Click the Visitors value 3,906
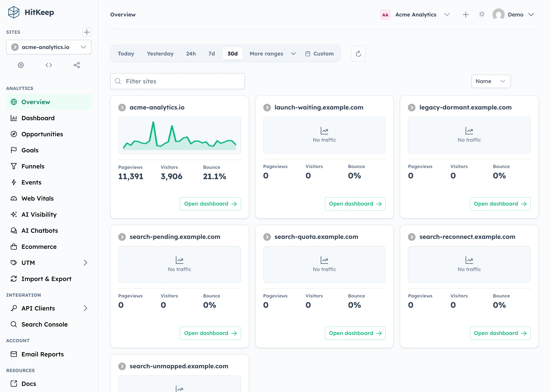 172,176
